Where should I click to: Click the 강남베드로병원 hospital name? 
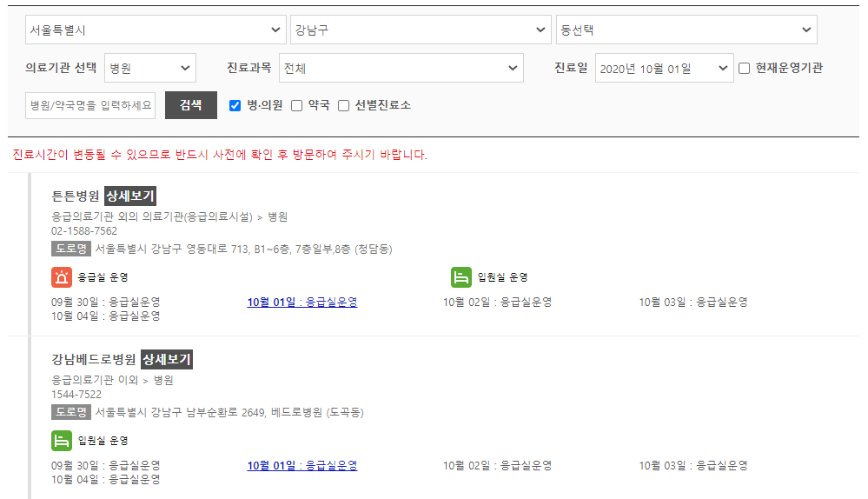94,359
